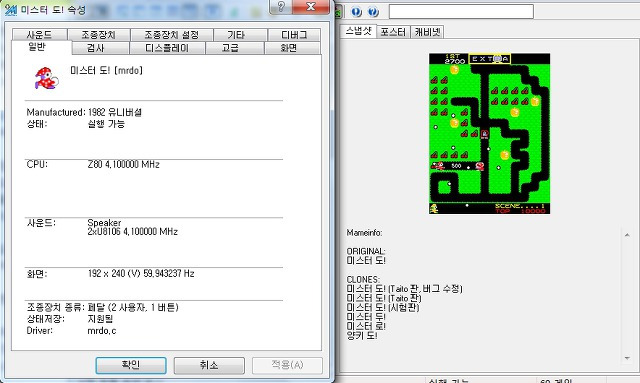The height and width of the screenshot is (383, 640).
Task: Close the 미스터 도! 속성 dialog
Action: (x=311, y=7)
